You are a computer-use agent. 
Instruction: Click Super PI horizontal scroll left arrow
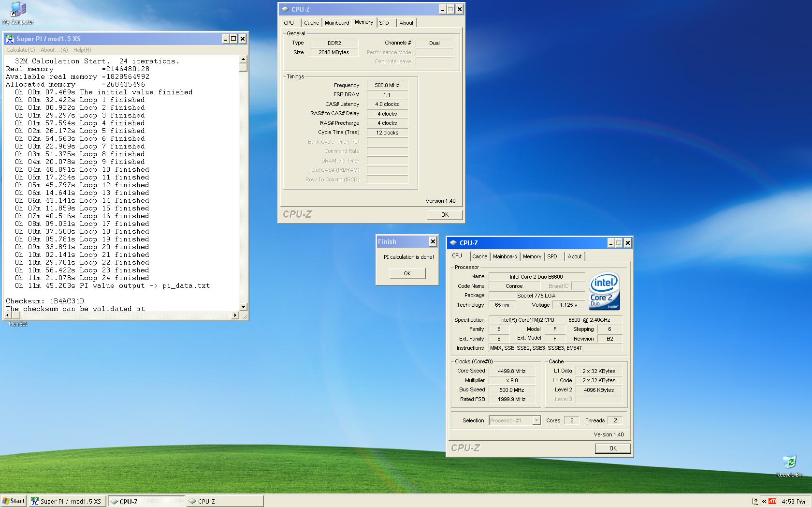point(7,315)
